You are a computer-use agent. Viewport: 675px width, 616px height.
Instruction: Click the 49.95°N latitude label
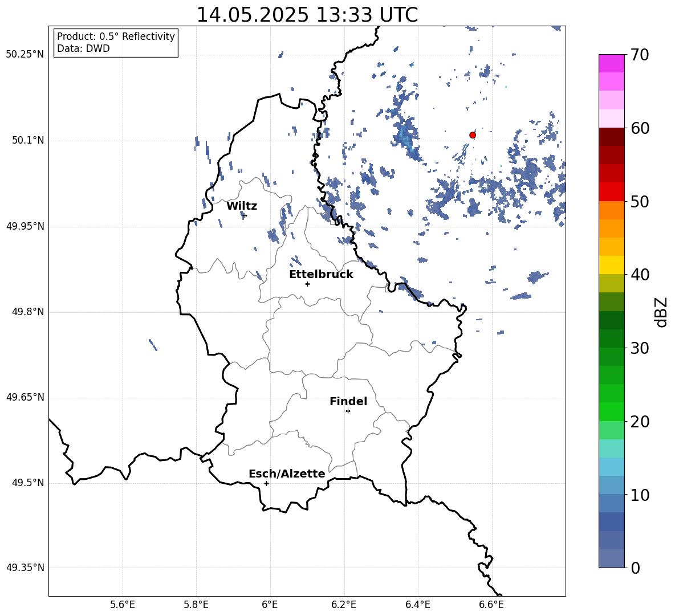point(25,226)
